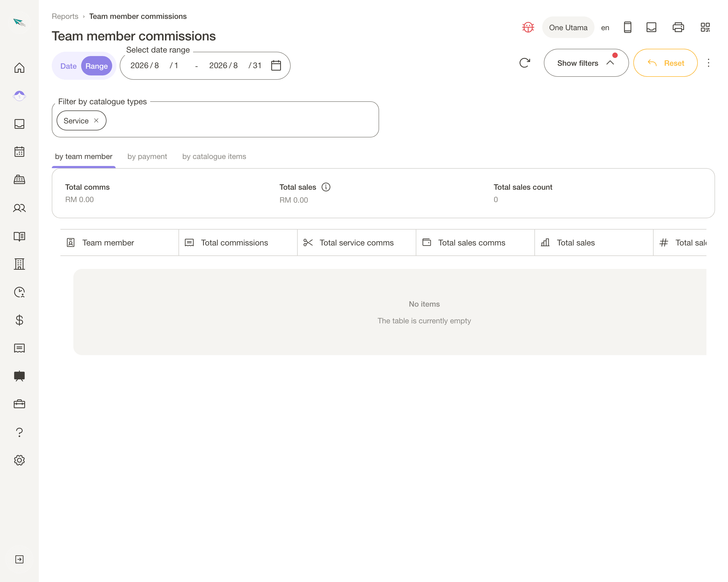Change language via the en selector
This screenshot has height=582, width=728.
pos(605,28)
